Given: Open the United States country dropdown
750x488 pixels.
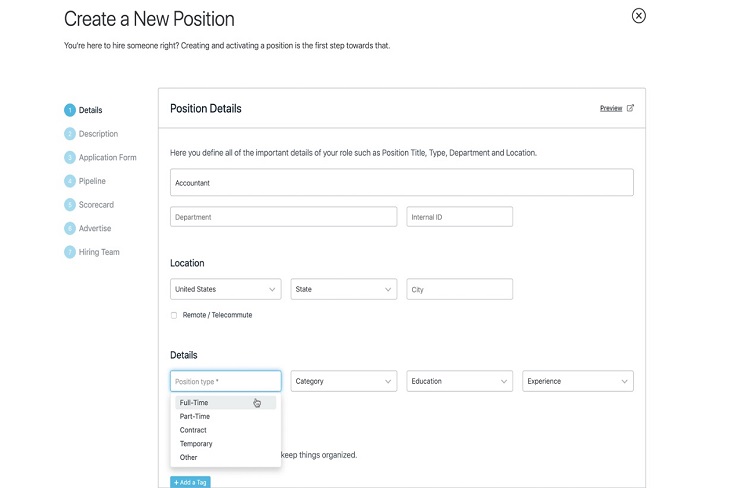Looking at the screenshot, I should [226, 289].
